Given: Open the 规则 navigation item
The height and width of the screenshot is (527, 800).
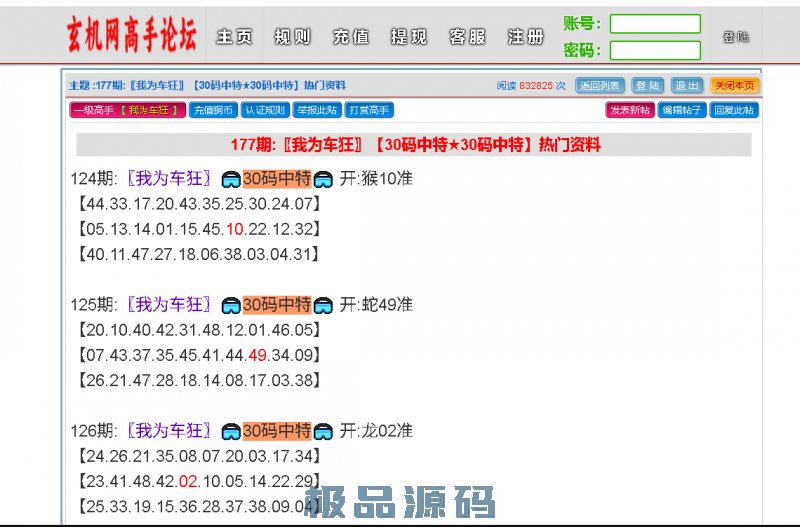Looking at the screenshot, I should click(293, 37).
